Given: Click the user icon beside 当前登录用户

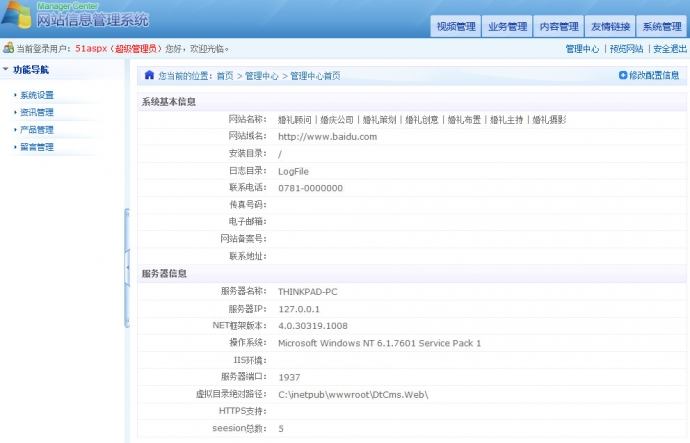Looking at the screenshot, I should (x=8, y=48).
